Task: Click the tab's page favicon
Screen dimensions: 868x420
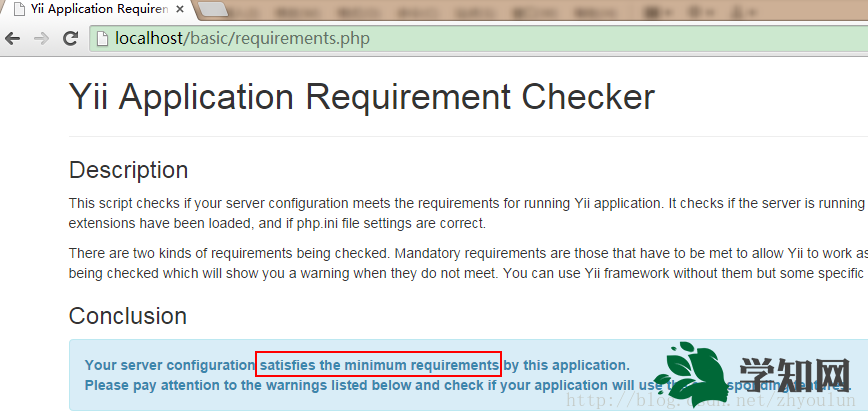Action: pos(19,9)
